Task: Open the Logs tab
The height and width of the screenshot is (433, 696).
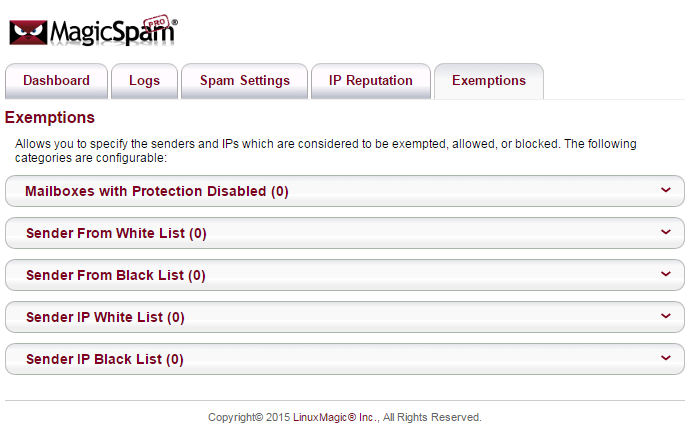Action: pos(144,81)
